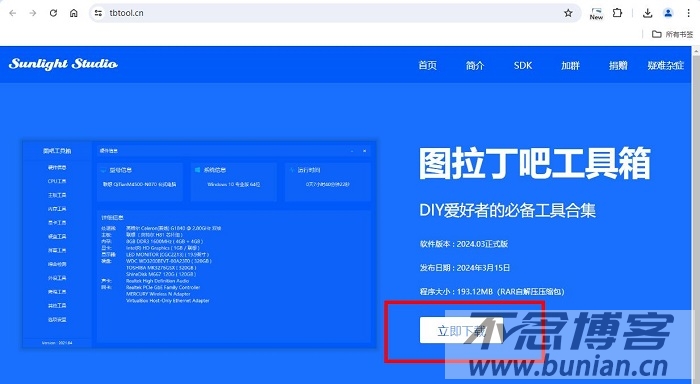Open the 所有书签 bookmarks folder
Screen dimensions: 700x384
click(672, 34)
